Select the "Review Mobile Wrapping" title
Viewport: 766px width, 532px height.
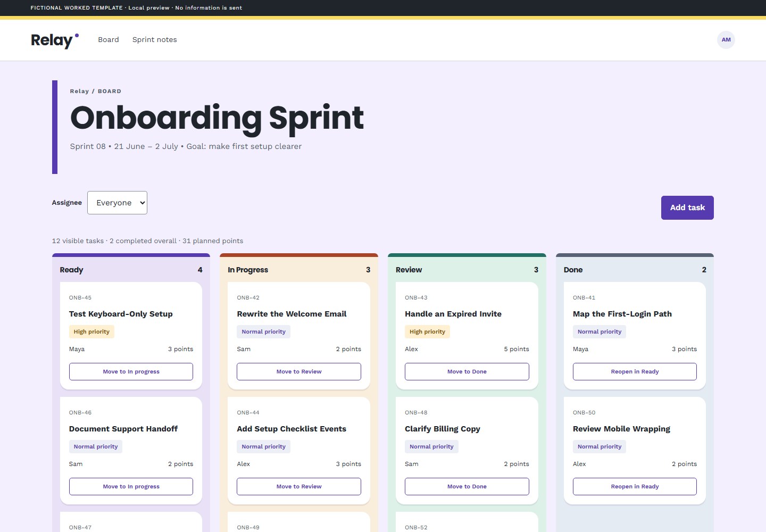621,429
